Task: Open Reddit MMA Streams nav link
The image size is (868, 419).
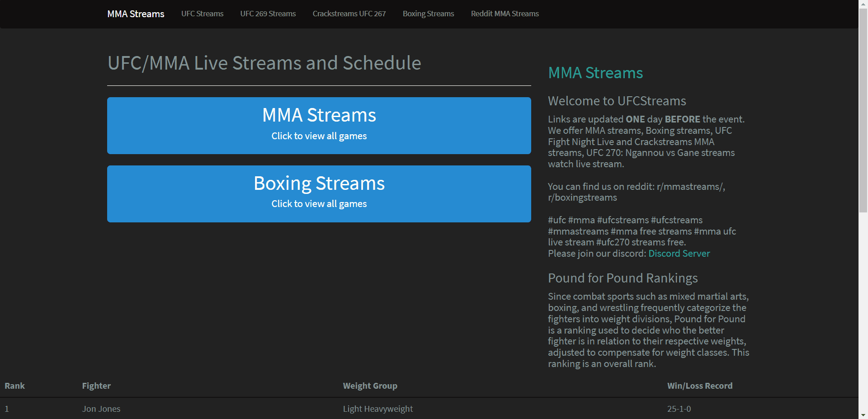Action: 505,14
